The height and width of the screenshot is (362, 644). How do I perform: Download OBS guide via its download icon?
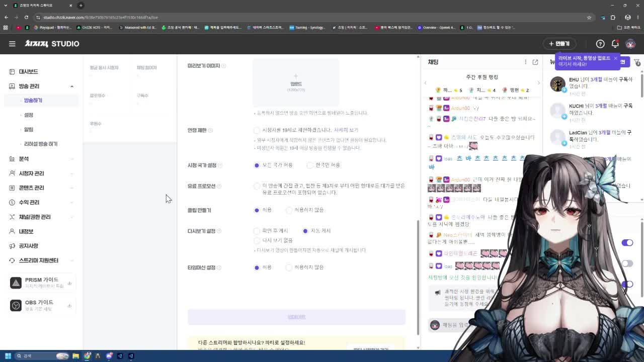coord(69,306)
